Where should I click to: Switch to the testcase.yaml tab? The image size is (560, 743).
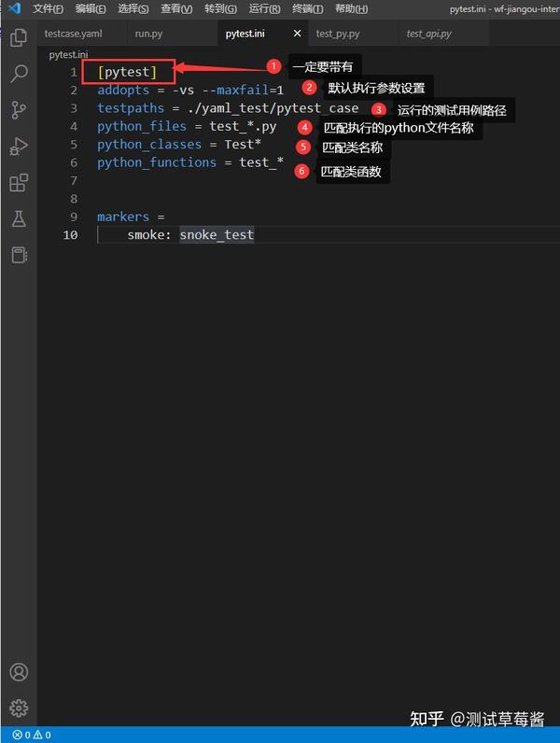(x=74, y=34)
